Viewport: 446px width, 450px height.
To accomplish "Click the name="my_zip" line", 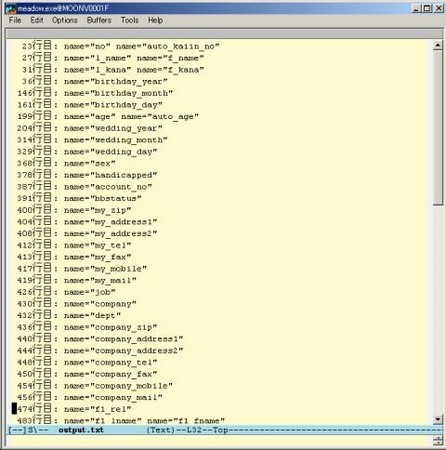I will pyautogui.click(x=74, y=210).
